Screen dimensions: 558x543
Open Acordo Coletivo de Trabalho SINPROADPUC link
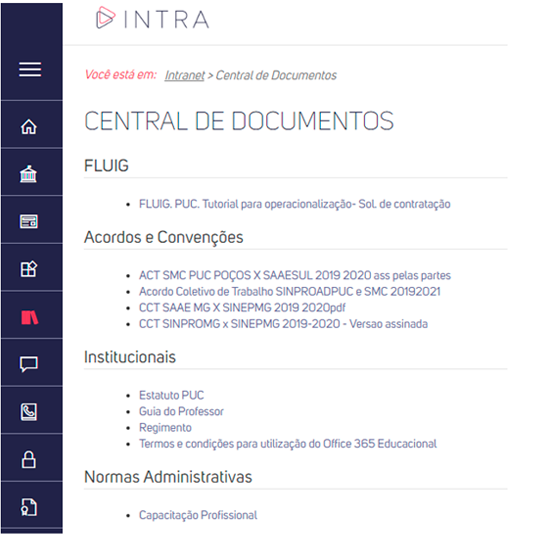(290, 291)
